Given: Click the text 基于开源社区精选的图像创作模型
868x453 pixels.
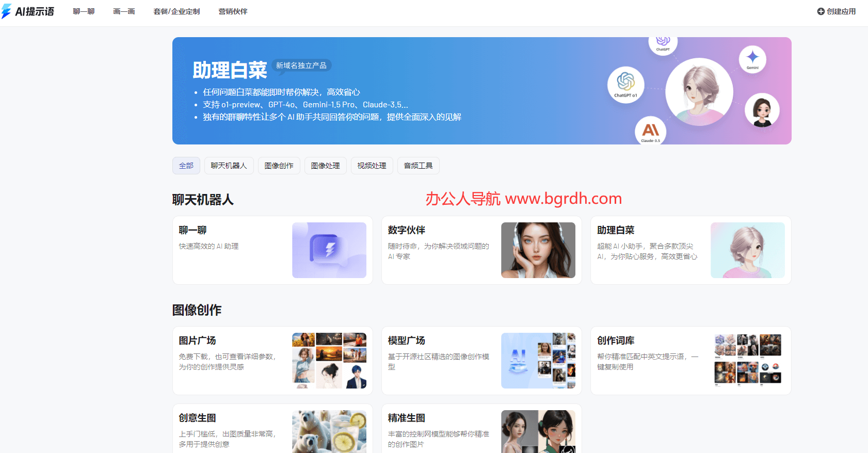Looking at the screenshot, I should [439, 362].
